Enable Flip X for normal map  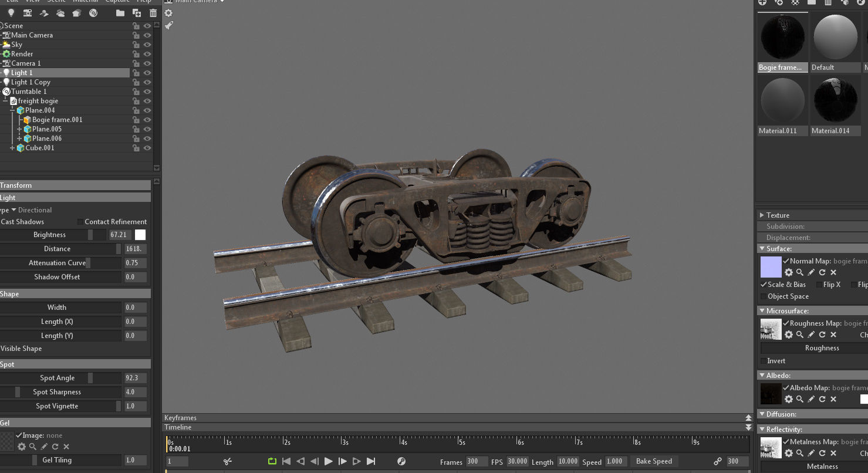click(x=819, y=285)
